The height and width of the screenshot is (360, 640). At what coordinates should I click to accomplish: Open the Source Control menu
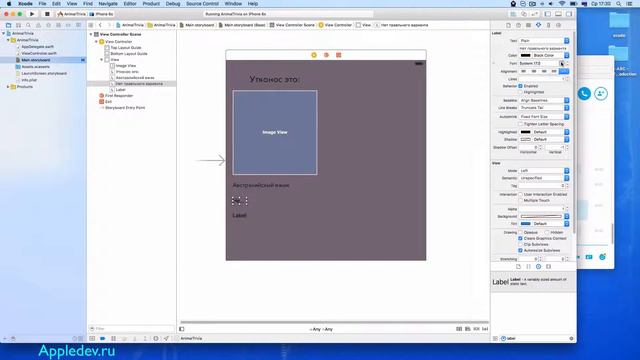click(202, 4)
